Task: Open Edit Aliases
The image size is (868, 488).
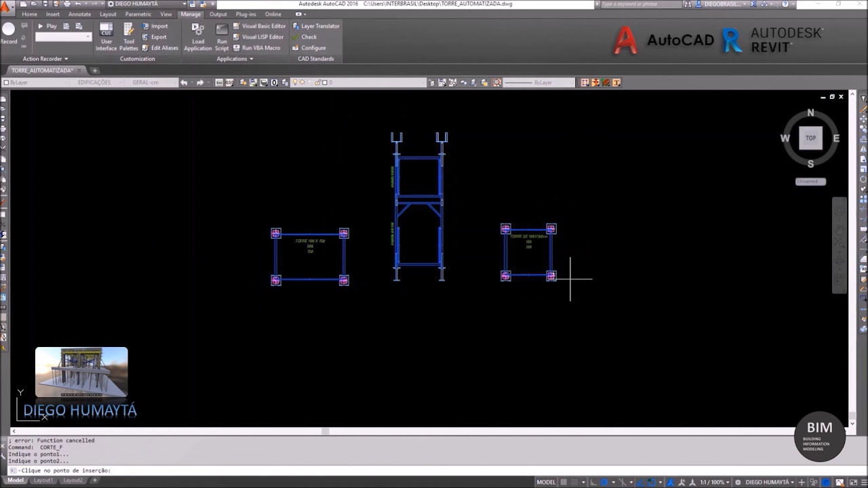Action: tap(160, 48)
